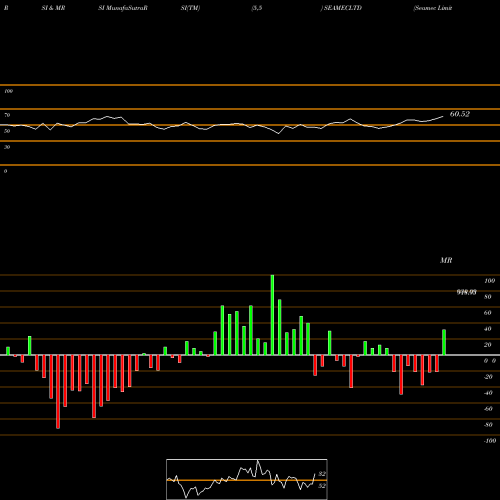Click the 100 label on MR axis

click(489, 281)
